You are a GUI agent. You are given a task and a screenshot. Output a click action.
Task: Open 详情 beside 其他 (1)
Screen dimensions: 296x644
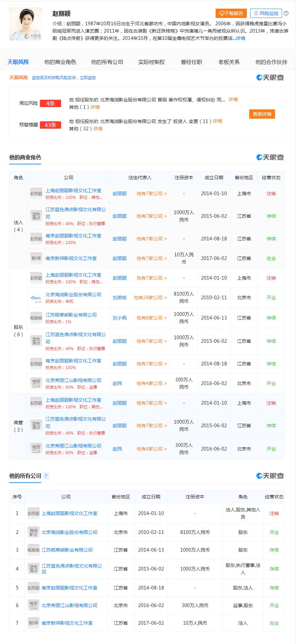click(95, 107)
